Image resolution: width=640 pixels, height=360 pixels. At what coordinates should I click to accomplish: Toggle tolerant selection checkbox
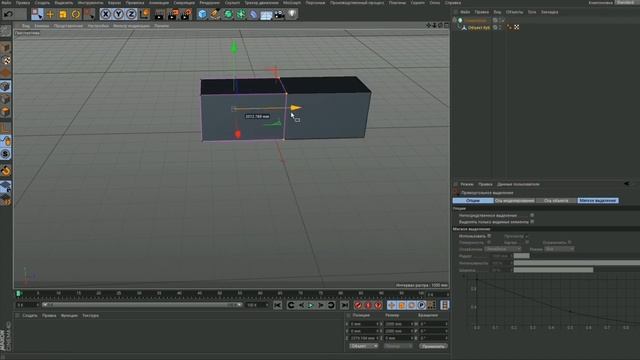532,215
